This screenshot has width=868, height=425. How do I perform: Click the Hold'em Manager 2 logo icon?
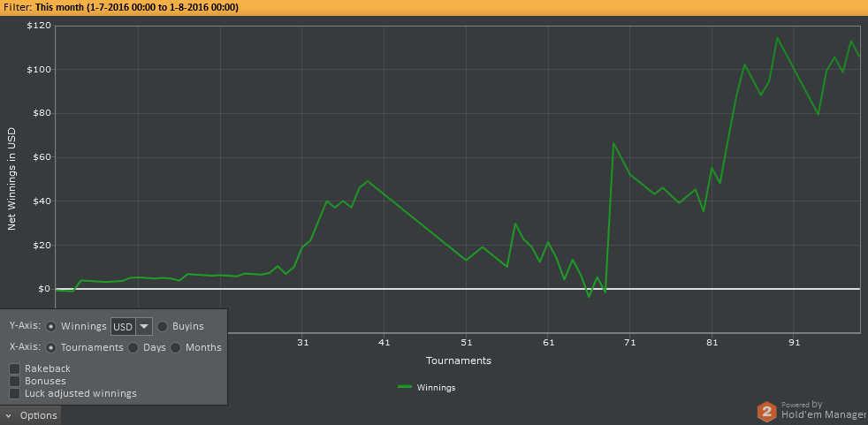[x=767, y=411]
